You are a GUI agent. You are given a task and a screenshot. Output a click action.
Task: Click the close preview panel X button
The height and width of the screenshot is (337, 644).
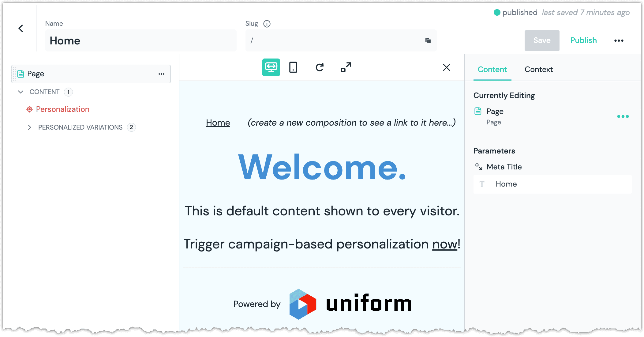tap(446, 67)
